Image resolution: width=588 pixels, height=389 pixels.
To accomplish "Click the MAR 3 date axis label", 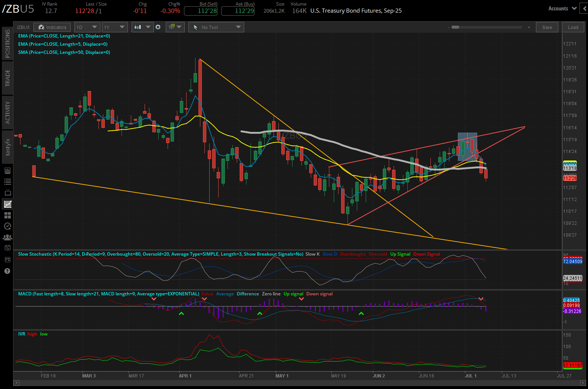I will (89, 376).
